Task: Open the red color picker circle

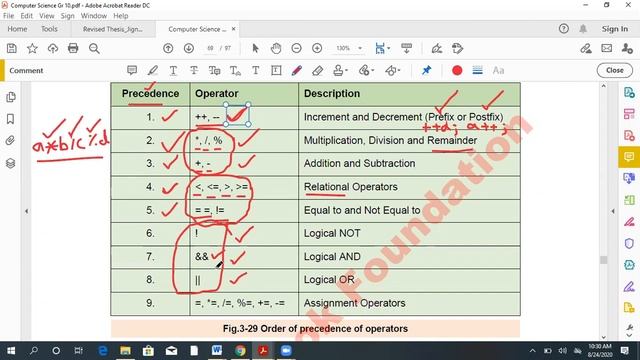Action: pyautogui.click(x=457, y=70)
